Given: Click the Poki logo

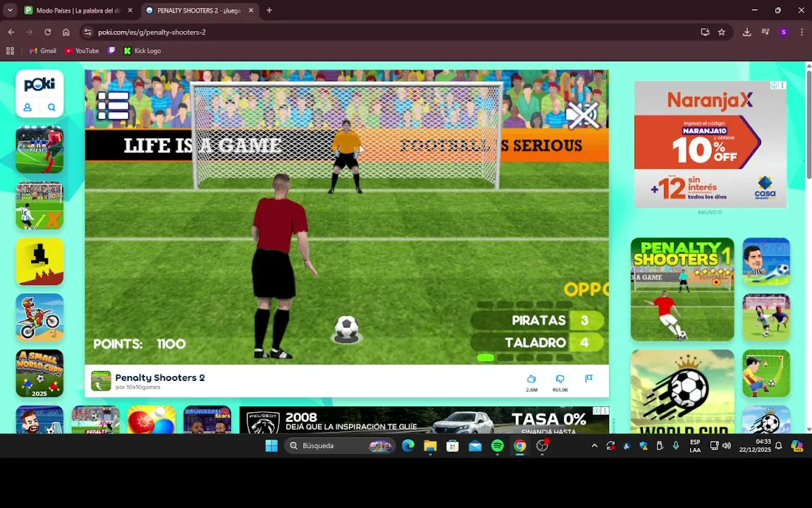Looking at the screenshot, I should [x=39, y=85].
